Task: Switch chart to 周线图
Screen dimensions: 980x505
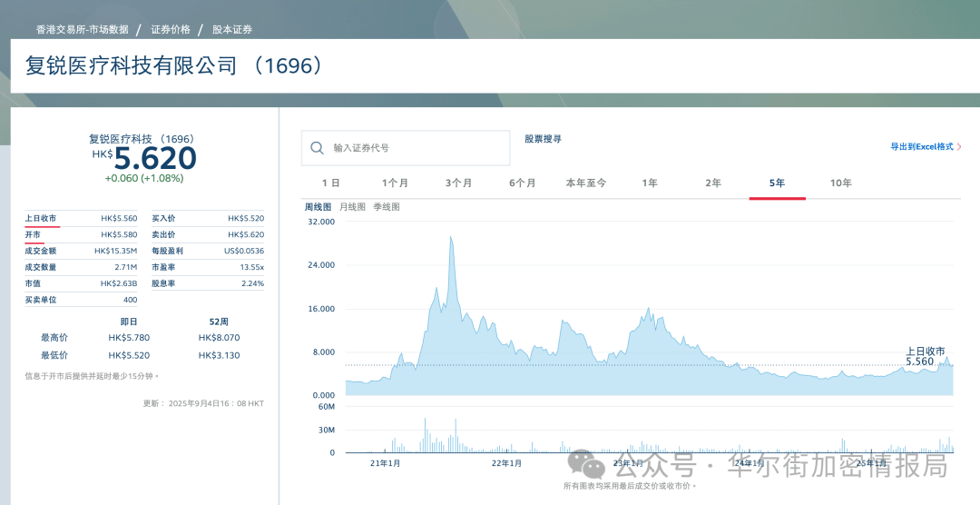Action: tap(318, 207)
